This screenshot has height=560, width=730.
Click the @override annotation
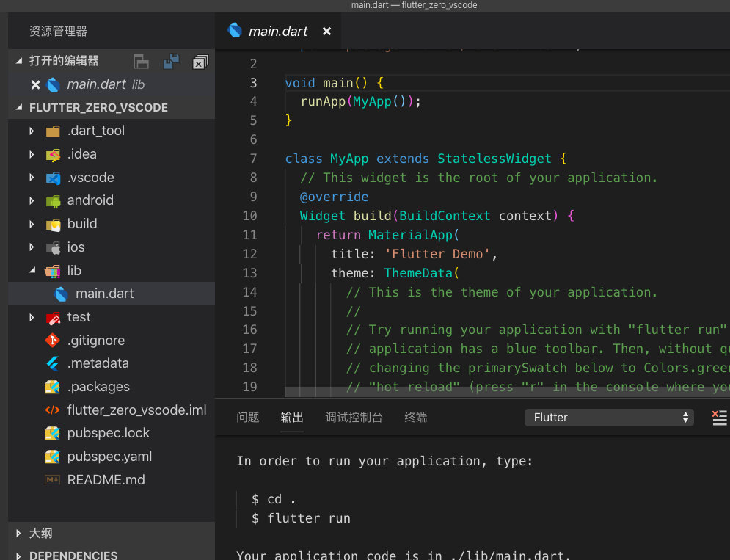click(x=334, y=197)
